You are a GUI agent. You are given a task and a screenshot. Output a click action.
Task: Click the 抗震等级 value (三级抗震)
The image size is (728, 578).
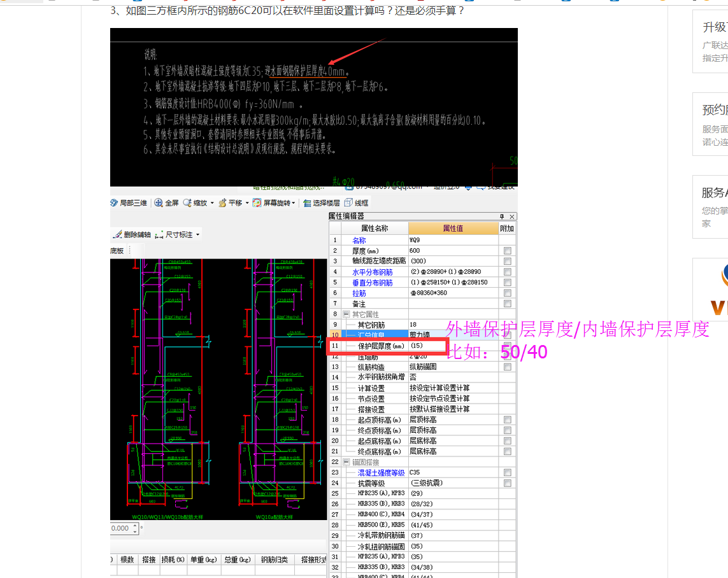pos(453,483)
